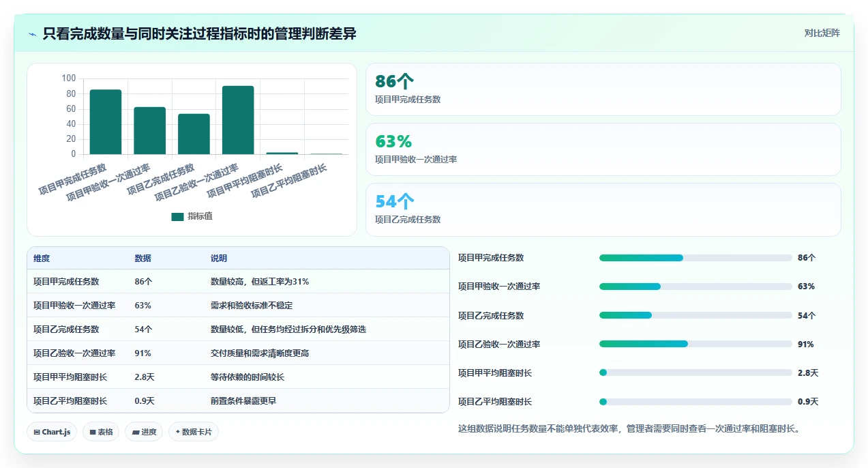Click the 项目甲验收一次通过率 bar in chart

pyautogui.click(x=149, y=131)
